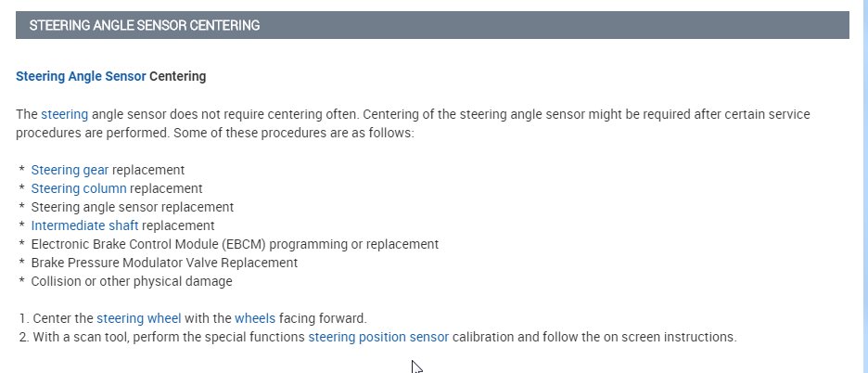Click the "Steering angle sensor replacement" bullet text
Image resolution: width=868 pixels, height=373 pixels.
point(132,207)
